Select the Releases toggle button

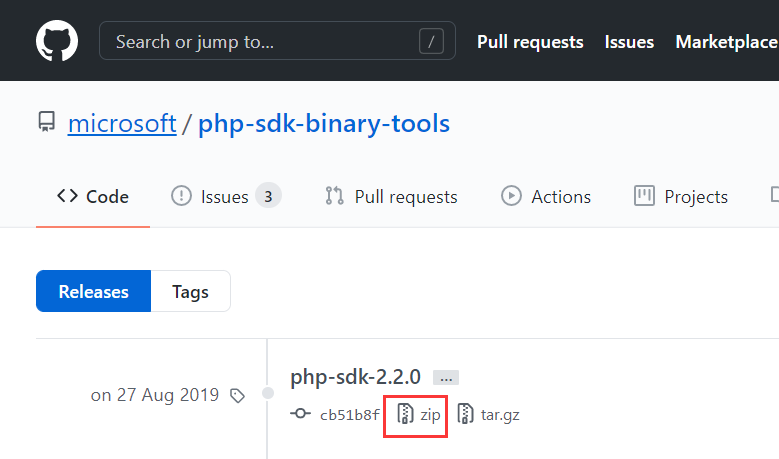[93, 291]
